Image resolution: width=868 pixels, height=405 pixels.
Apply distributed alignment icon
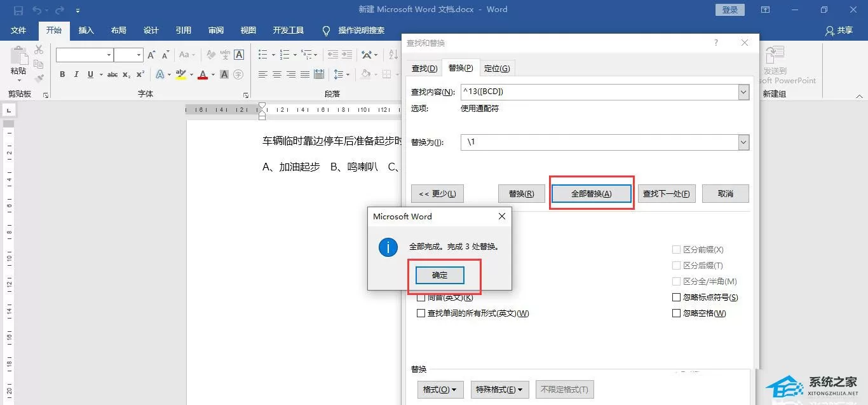pyautogui.click(x=319, y=74)
